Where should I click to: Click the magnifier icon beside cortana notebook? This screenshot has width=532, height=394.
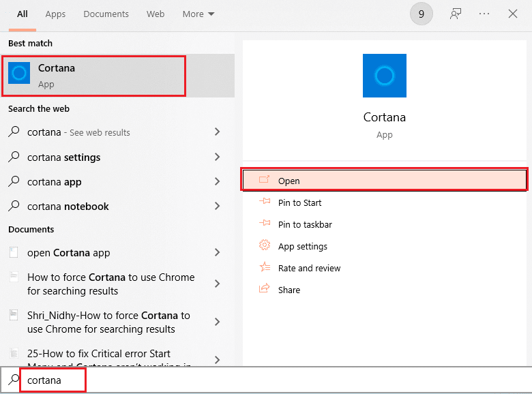click(14, 205)
